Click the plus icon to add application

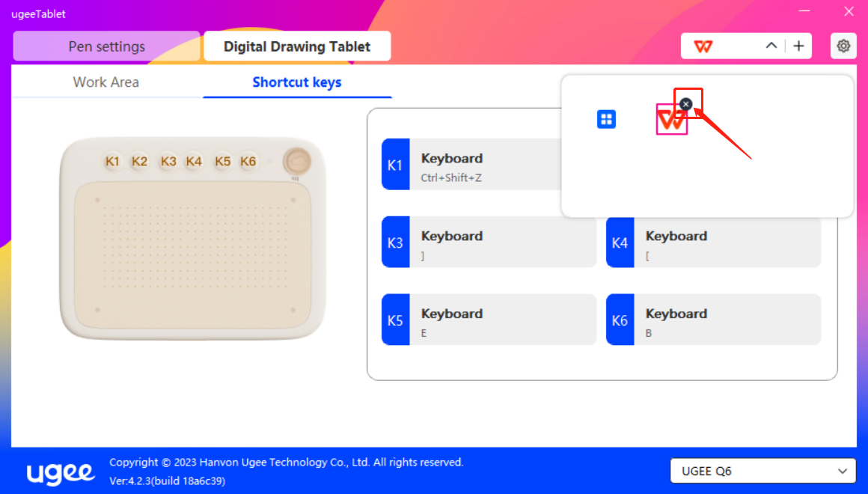tap(798, 46)
